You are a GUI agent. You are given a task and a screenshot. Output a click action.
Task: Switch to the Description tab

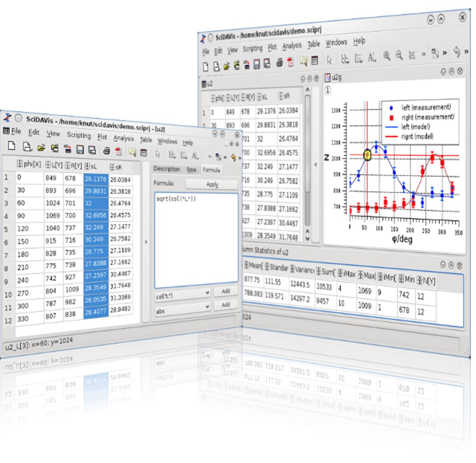tap(167, 168)
